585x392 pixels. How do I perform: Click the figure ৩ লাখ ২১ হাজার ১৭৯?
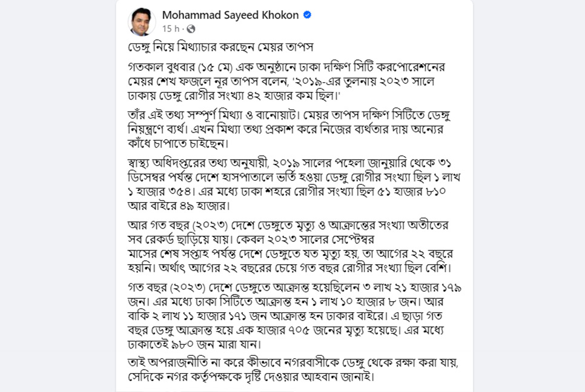[412, 288]
